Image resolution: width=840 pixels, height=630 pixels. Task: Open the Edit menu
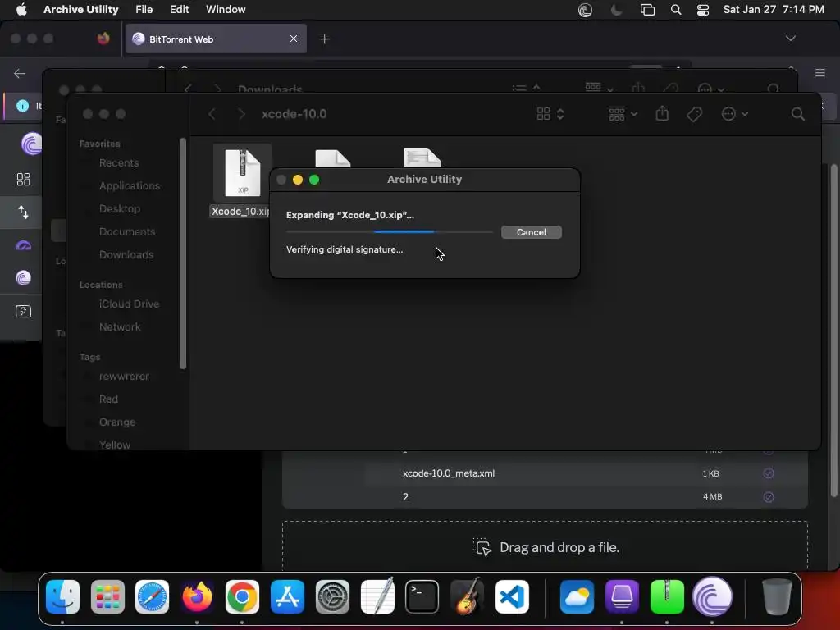(x=179, y=10)
